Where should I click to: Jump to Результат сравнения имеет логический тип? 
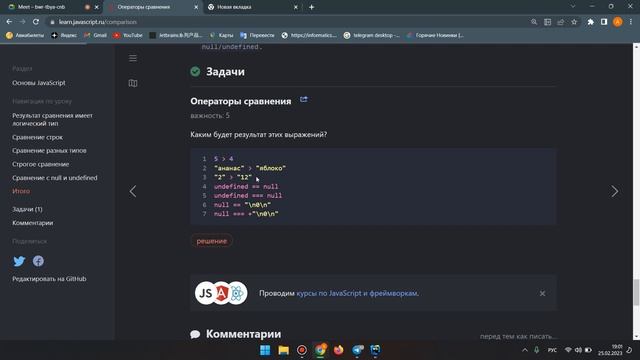[52, 120]
